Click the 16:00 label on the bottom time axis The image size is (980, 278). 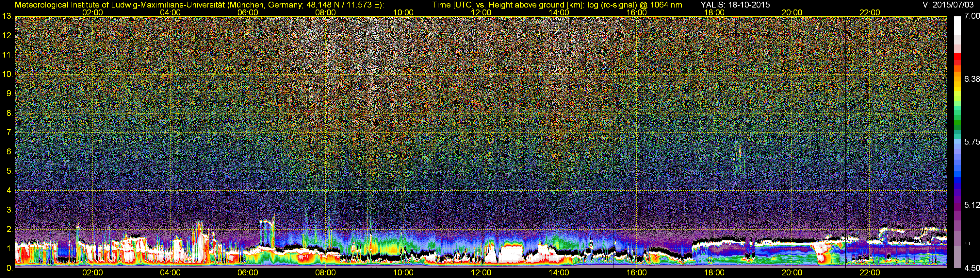coord(636,273)
